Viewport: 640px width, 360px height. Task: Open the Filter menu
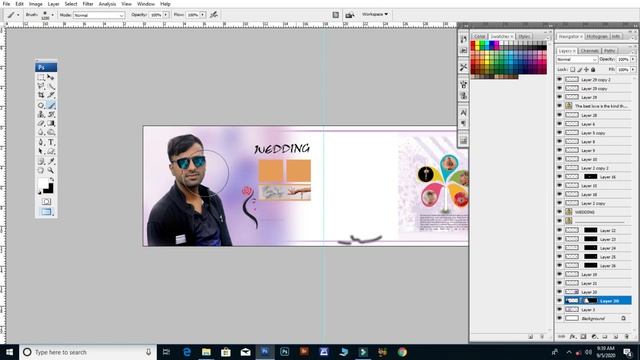88,4
